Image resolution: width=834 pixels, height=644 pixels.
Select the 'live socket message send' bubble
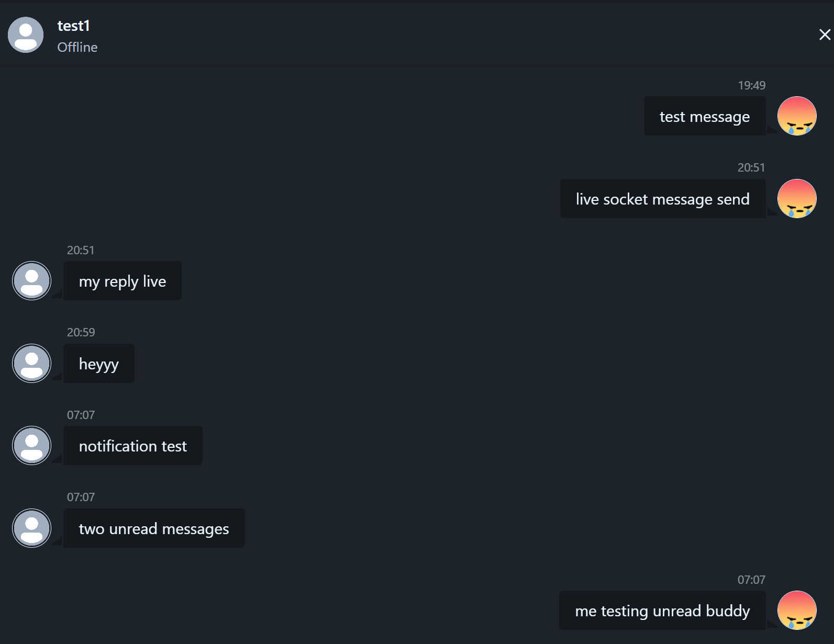pyautogui.click(x=663, y=199)
